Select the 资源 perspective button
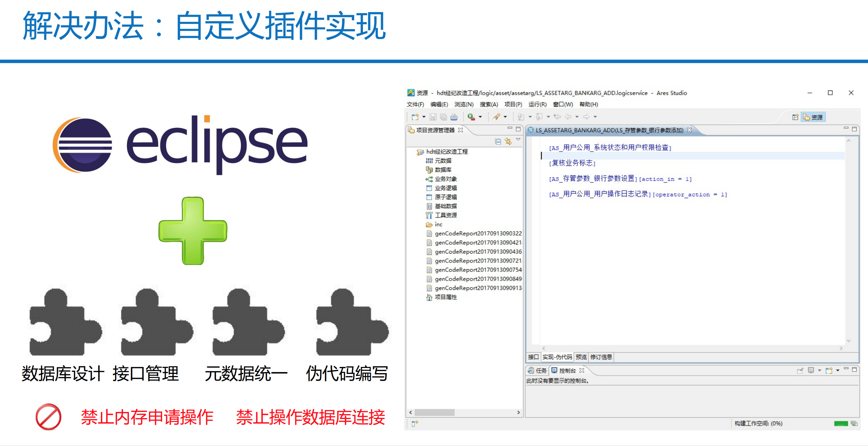Screen dimensions: 868x446 click(813, 117)
